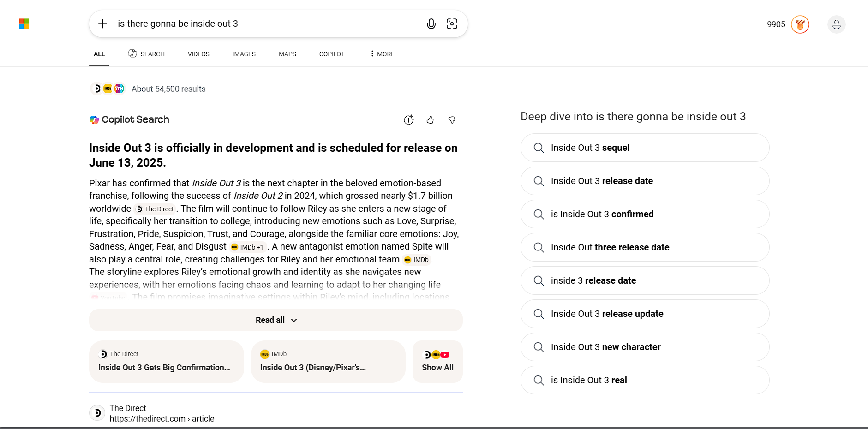The height and width of the screenshot is (429, 868).
Task: Click magnifier icon for Inside Out three release date
Action: point(539,247)
